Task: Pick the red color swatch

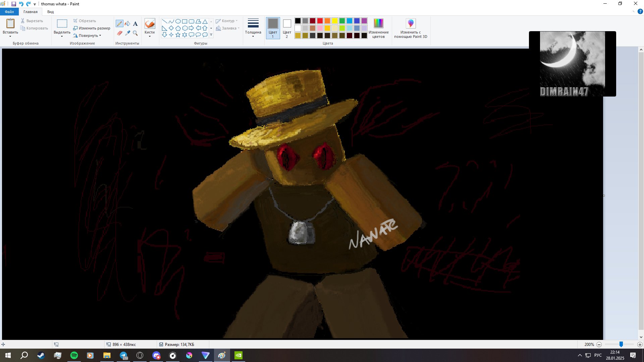Action: click(320, 21)
